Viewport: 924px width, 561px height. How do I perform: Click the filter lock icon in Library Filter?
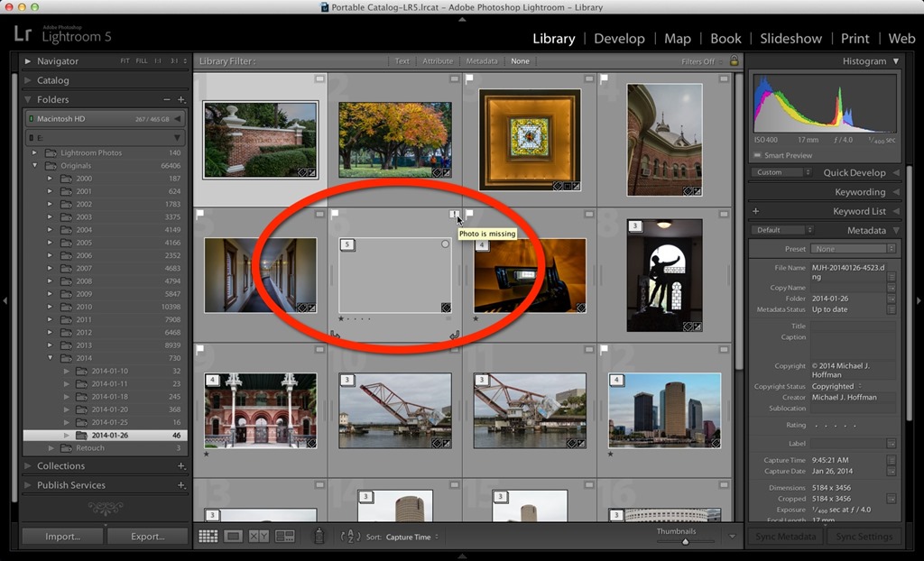pos(734,60)
